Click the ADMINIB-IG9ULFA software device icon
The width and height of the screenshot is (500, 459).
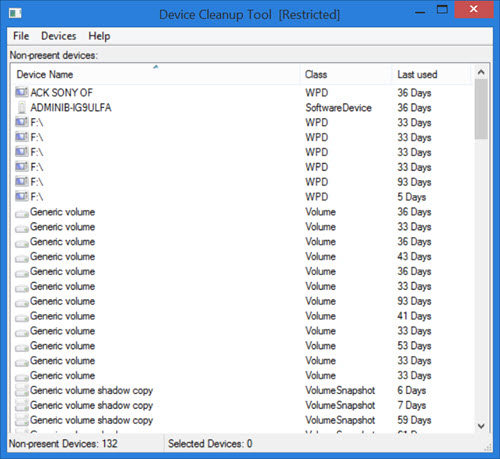[22, 107]
